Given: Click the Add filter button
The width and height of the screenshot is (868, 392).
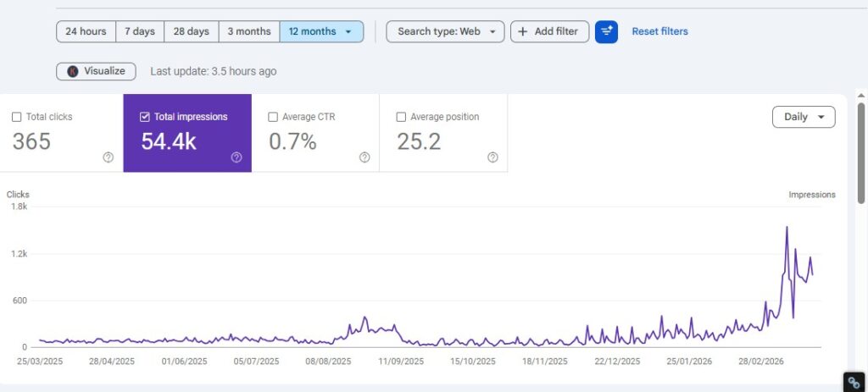Looking at the screenshot, I should point(549,31).
